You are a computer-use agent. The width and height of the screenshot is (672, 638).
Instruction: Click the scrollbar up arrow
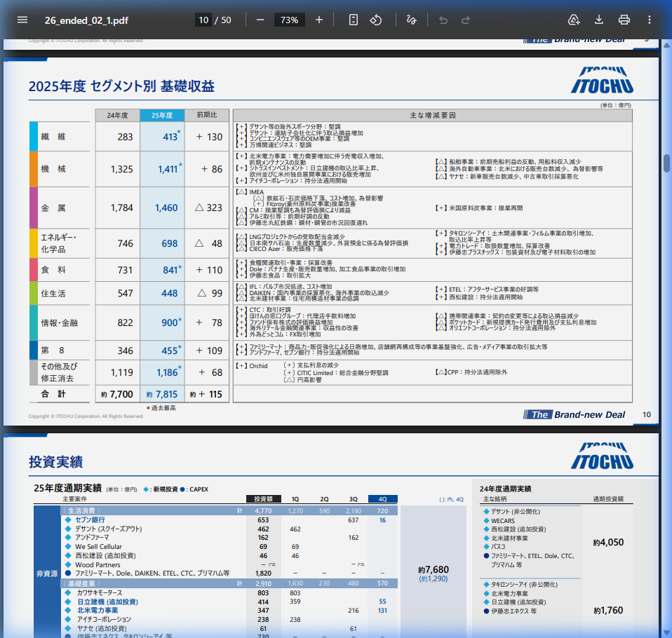(x=667, y=45)
